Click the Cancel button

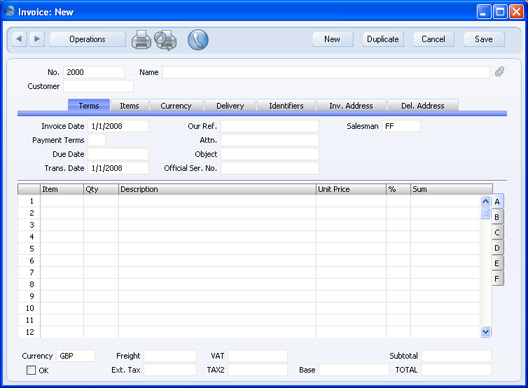pos(433,39)
